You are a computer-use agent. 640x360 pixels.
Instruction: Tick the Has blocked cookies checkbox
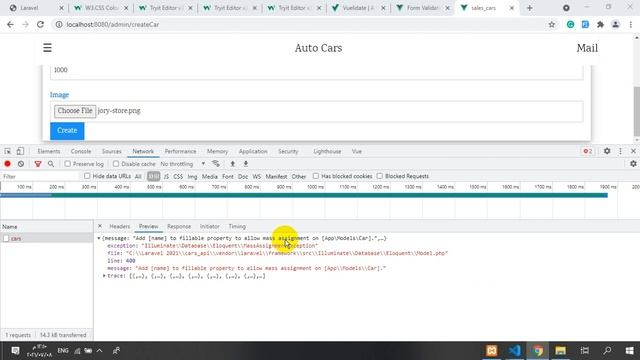pos(316,176)
